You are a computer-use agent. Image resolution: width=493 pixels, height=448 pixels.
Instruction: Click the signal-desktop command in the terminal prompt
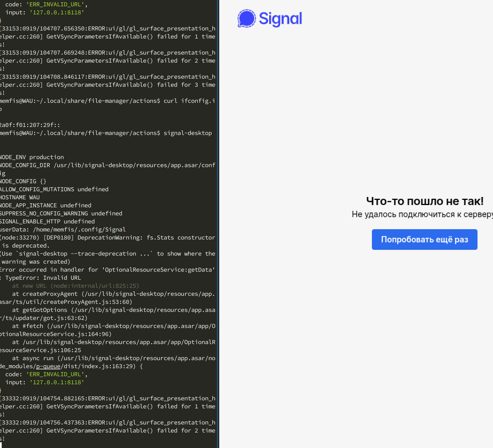188,133
